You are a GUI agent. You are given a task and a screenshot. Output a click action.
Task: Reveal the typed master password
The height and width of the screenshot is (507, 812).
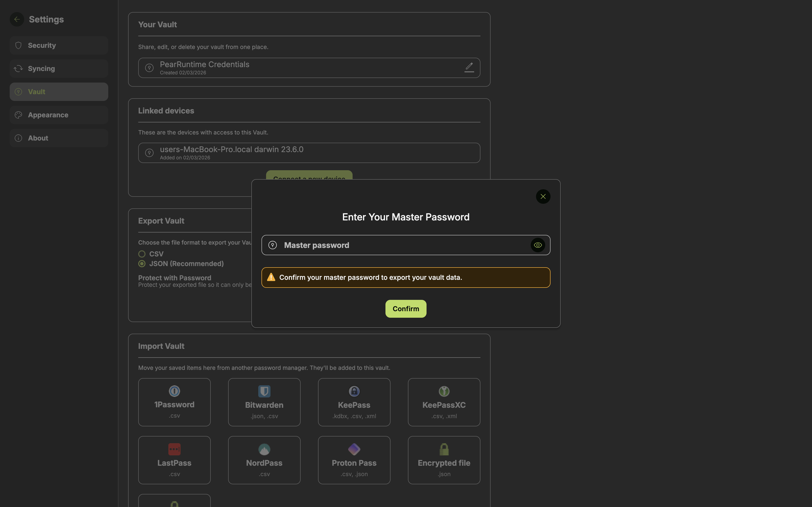538,245
